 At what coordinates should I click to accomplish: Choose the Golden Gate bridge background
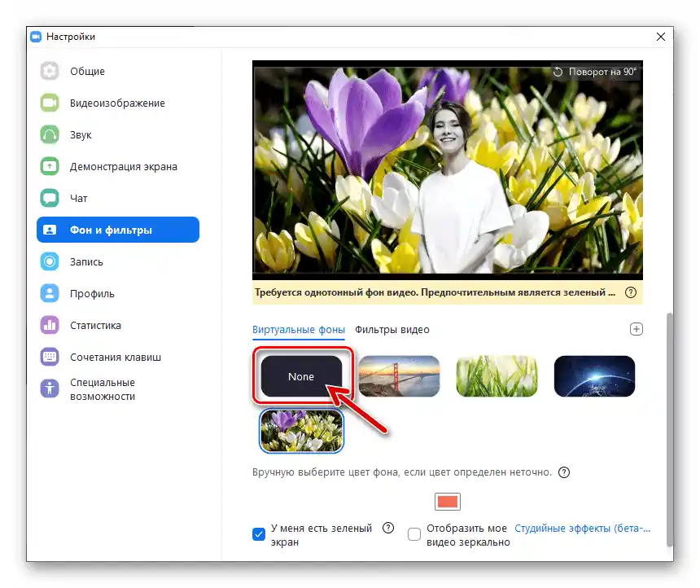click(x=399, y=376)
